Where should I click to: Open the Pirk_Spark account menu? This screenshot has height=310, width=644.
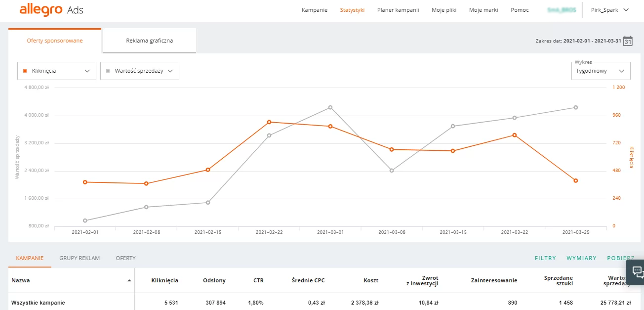[x=610, y=10]
